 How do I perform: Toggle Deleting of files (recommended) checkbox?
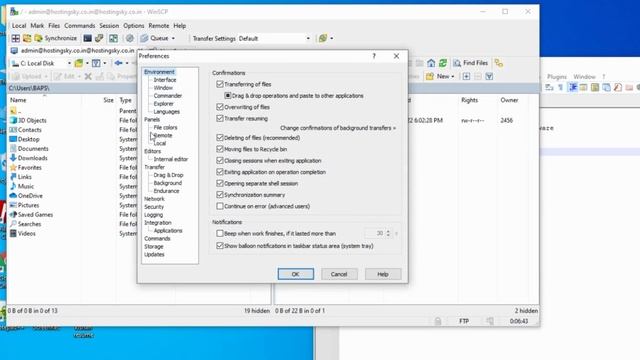click(x=220, y=138)
